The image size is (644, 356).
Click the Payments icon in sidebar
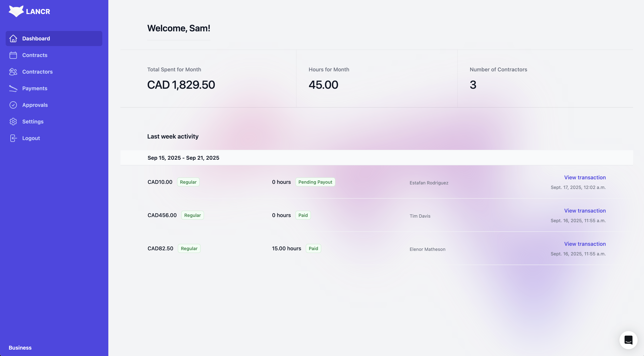click(13, 88)
